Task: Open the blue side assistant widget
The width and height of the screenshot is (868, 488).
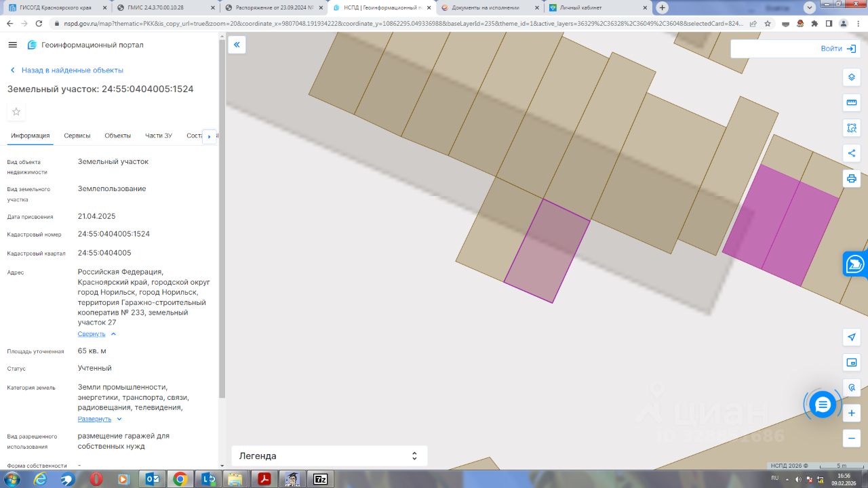Action: [856, 264]
